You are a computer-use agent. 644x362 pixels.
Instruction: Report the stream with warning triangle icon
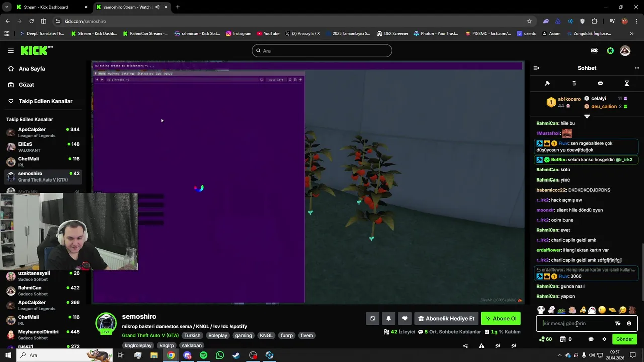[x=481, y=346]
